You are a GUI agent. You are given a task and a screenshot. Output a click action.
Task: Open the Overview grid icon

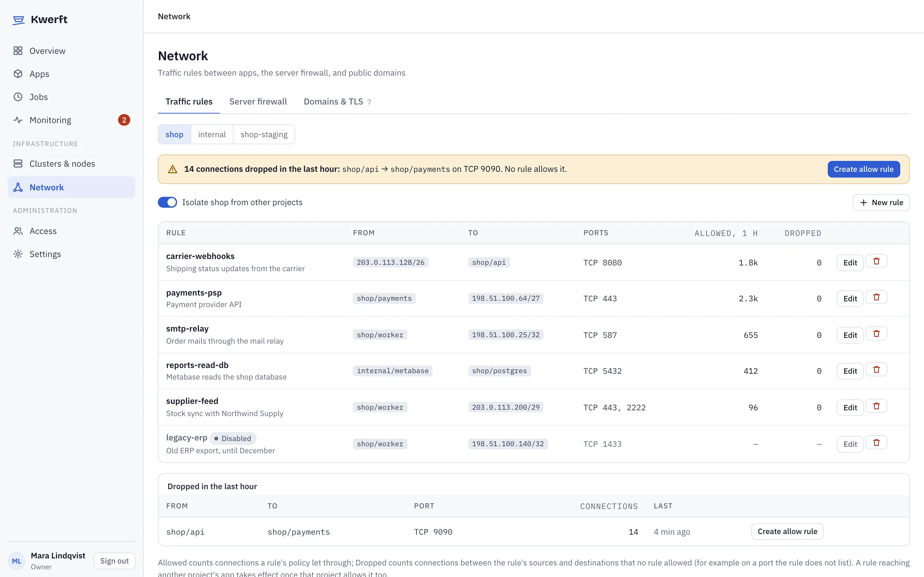pyautogui.click(x=18, y=51)
